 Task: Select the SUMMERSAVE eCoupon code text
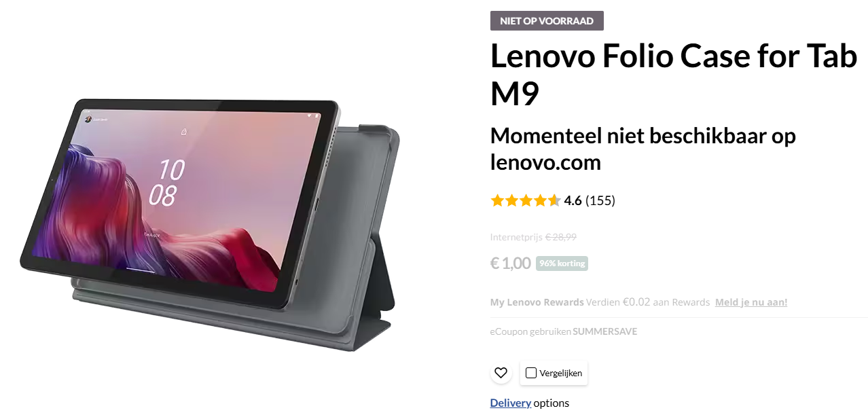coord(605,332)
